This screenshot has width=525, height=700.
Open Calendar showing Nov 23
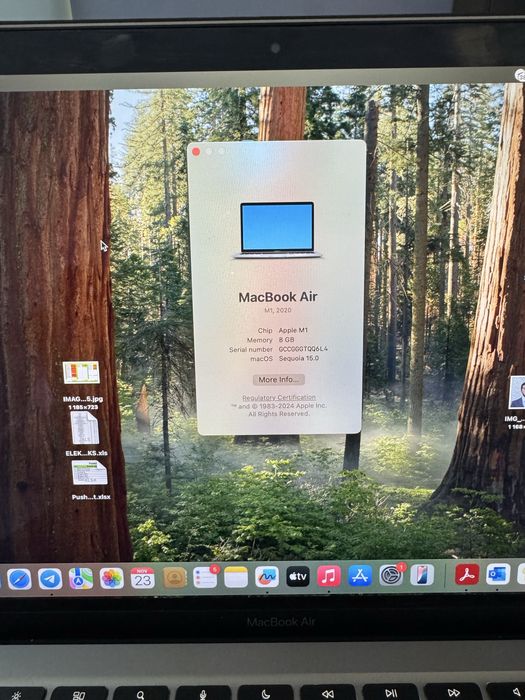point(142,578)
